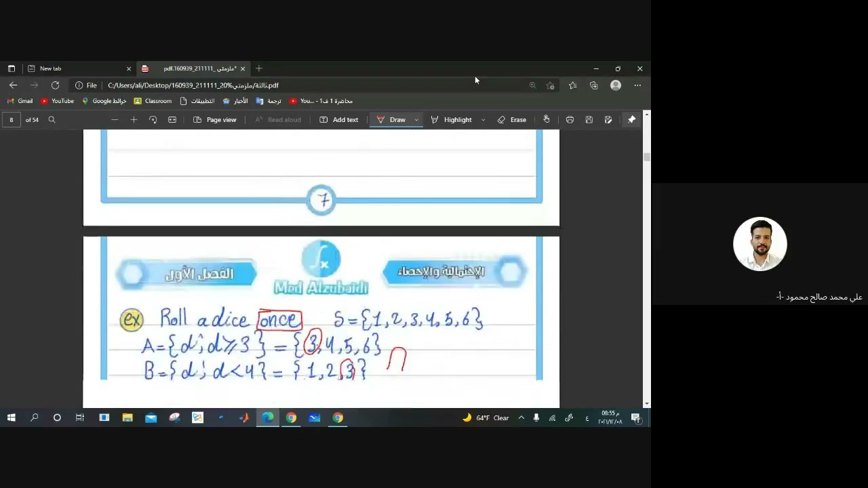Expand the Draw tool options dropdown
The width and height of the screenshot is (868, 488).
click(x=416, y=120)
